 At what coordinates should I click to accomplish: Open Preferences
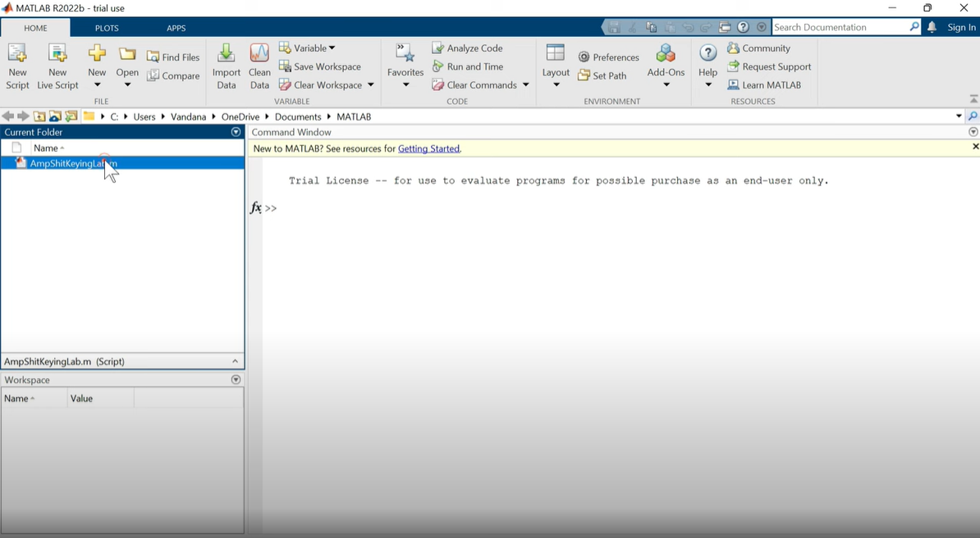[x=609, y=57]
